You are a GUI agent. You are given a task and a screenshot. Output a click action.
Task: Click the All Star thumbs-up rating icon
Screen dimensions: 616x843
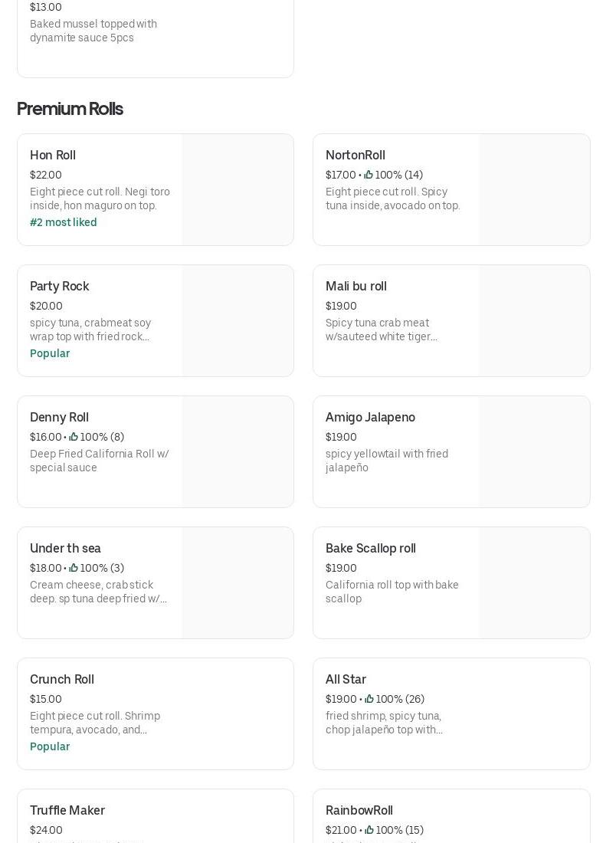(369, 699)
